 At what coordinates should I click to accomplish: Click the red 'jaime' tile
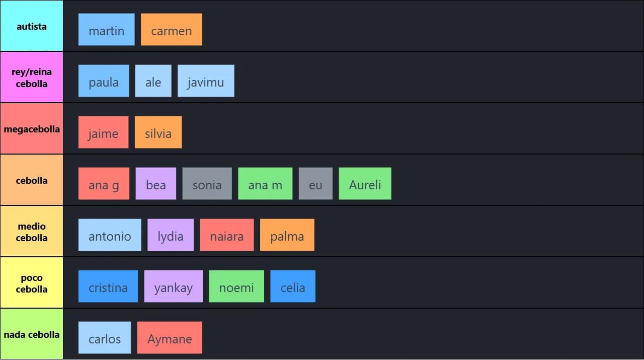coord(103,132)
